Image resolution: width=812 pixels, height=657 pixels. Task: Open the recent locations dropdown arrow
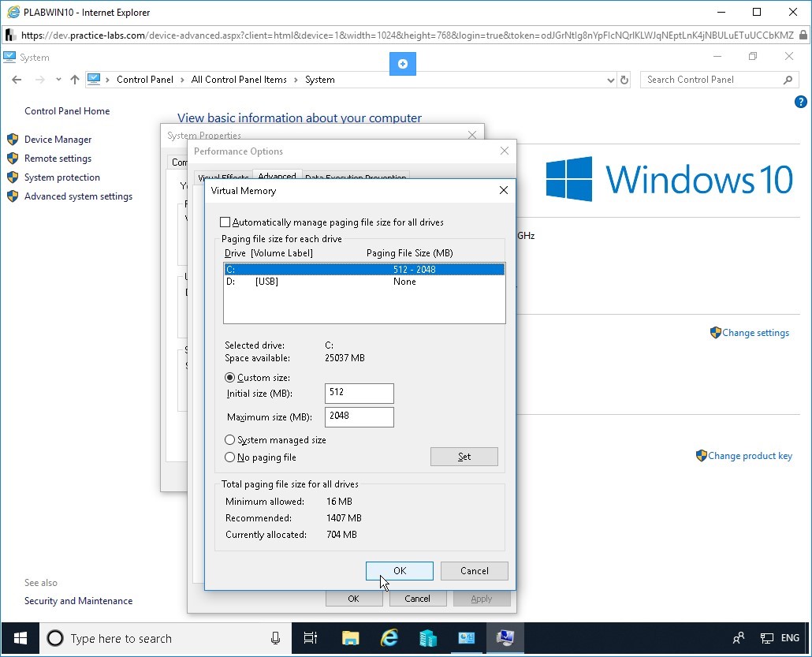click(58, 80)
